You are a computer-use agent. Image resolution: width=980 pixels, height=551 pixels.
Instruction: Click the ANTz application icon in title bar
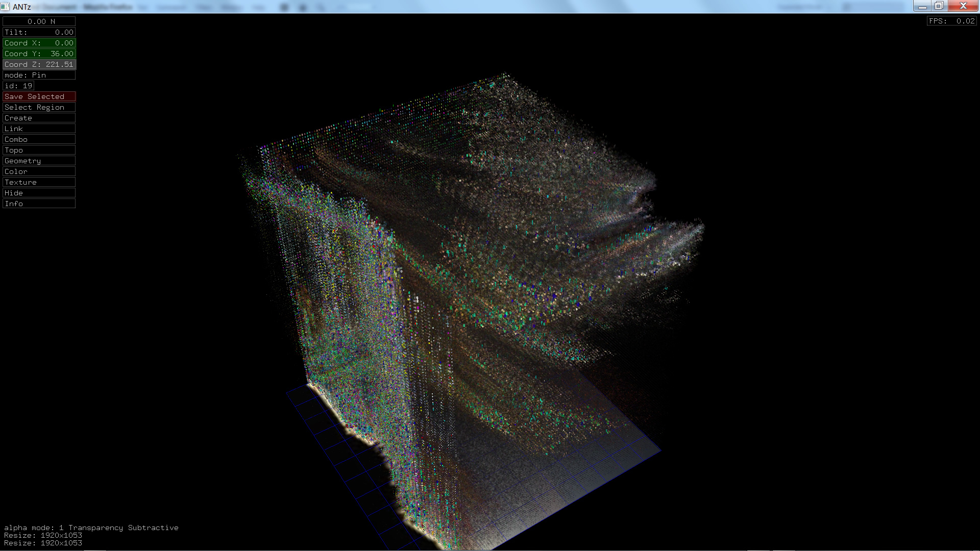coord(5,7)
